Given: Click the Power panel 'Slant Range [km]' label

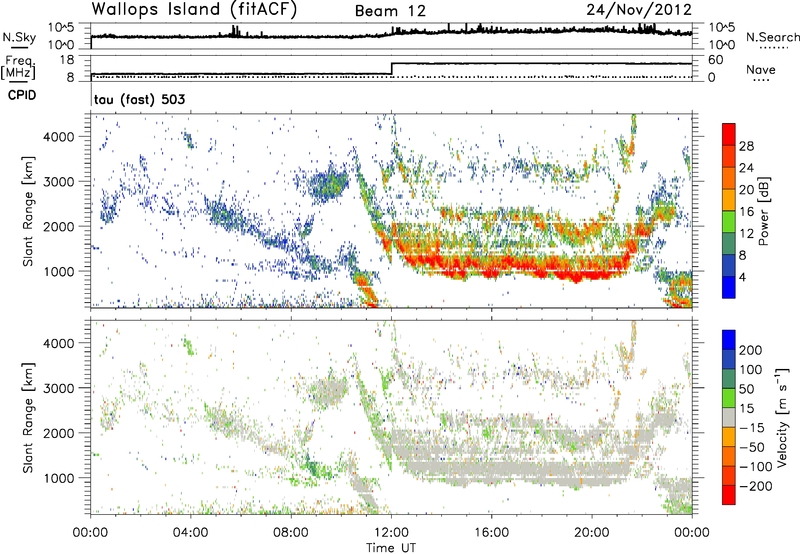Looking at the screenshot, I should pyautogui.click(x=28, y=211).
